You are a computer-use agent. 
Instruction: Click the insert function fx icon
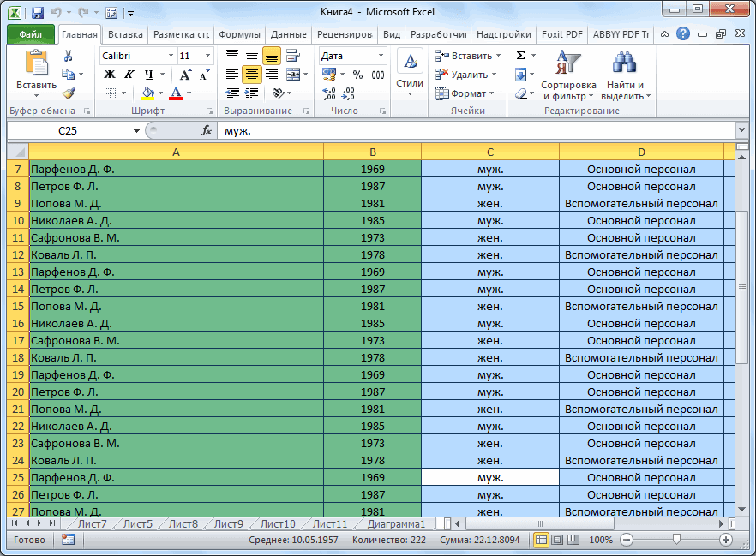[x=206, y=130]
